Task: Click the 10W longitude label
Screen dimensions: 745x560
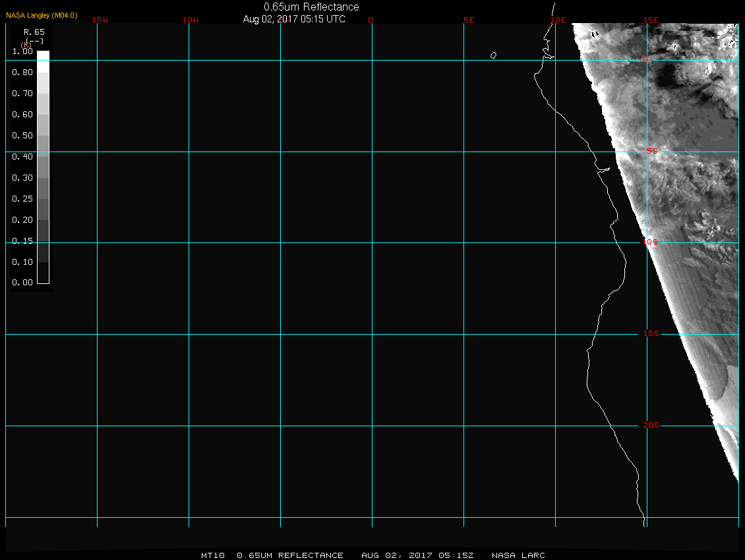Action: (191, 20)
